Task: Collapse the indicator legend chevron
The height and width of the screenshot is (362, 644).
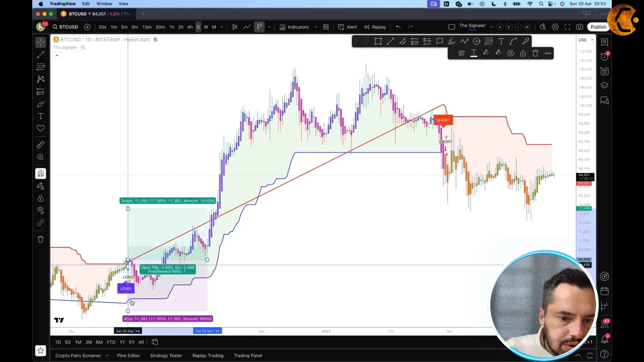Action: pos(57,56)
